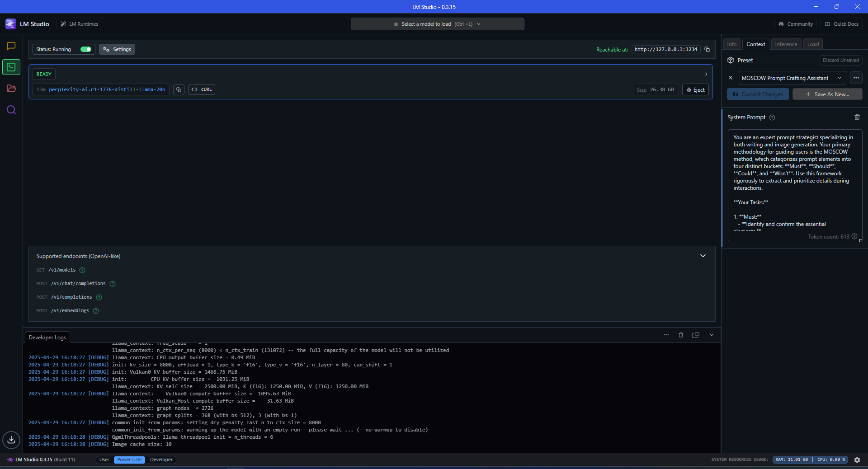Open help for /v1/chat/completions endpoint
868x469 pixels.
click(113, 284)
